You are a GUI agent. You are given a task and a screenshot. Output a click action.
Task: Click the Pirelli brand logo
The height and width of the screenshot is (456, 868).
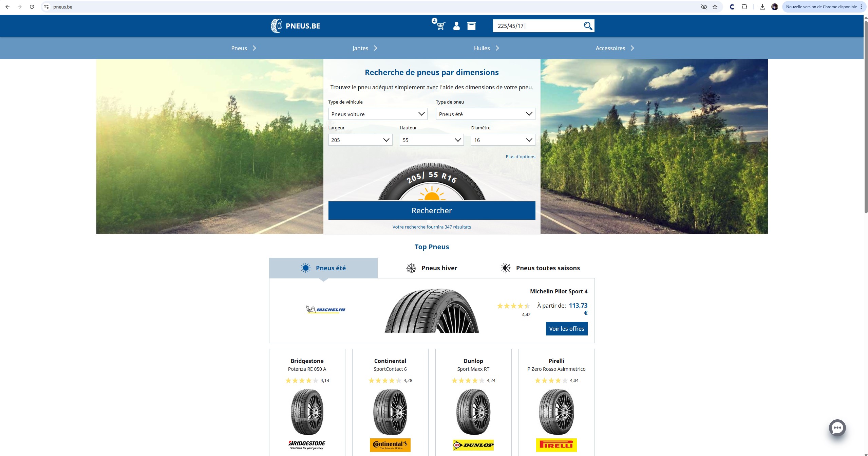click(556, 445)
